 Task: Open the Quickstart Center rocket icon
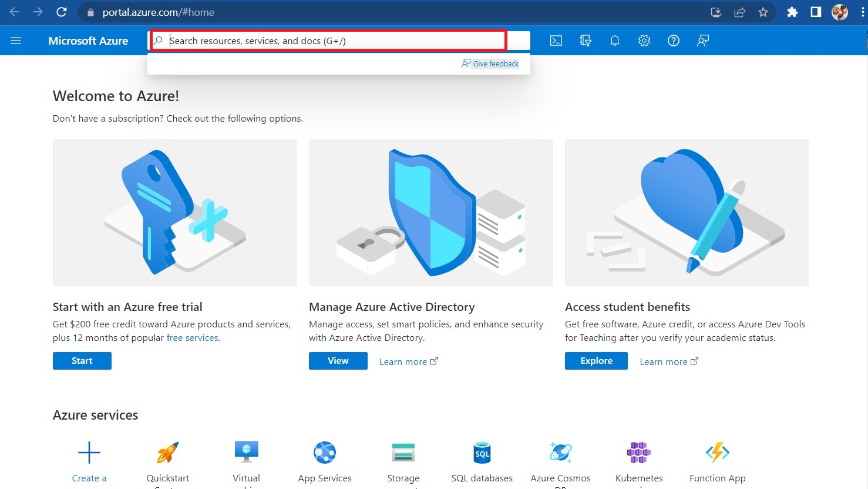(x=167, y=451)
